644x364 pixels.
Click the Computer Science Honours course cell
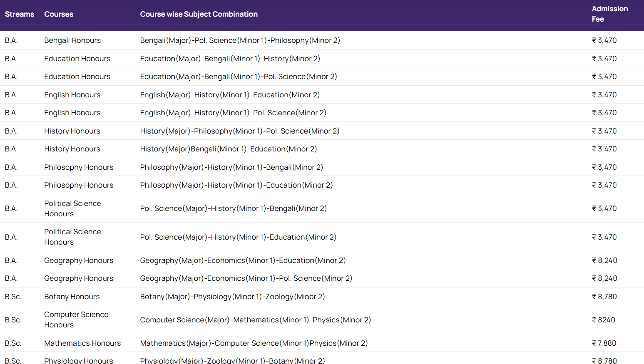tap(76, 319)
